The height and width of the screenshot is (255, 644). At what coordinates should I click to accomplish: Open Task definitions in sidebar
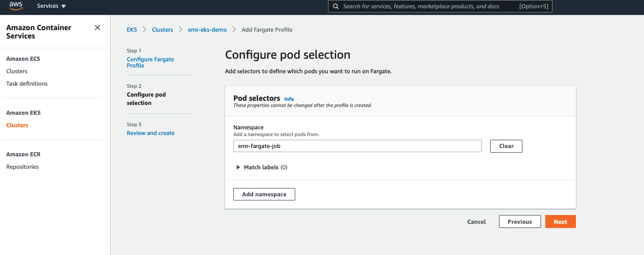pos(27,84)
